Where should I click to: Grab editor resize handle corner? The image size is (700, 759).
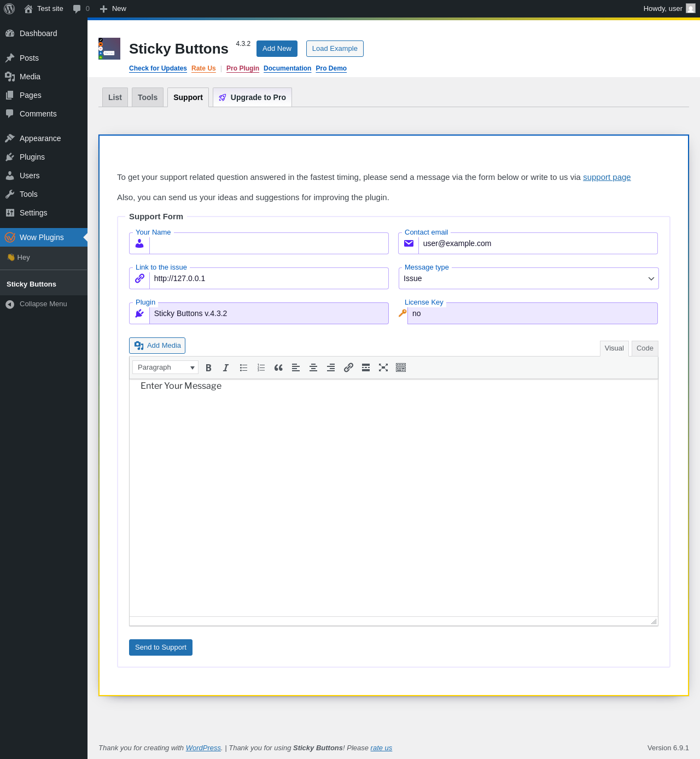[654, 622]
